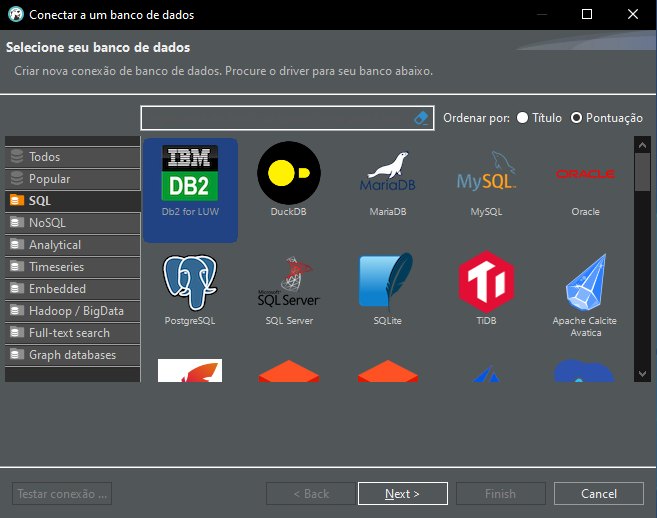Open the Popular category
Screen dimensions: 657x518
pos(72,179)
